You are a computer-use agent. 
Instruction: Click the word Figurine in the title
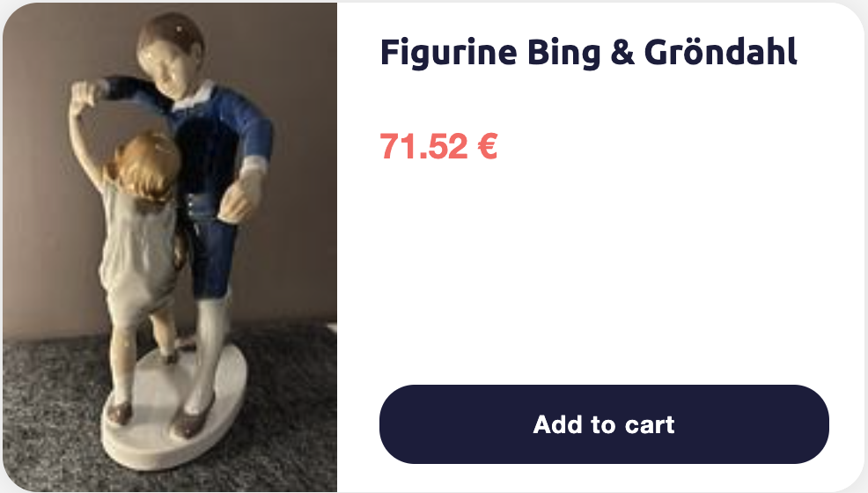448,53
